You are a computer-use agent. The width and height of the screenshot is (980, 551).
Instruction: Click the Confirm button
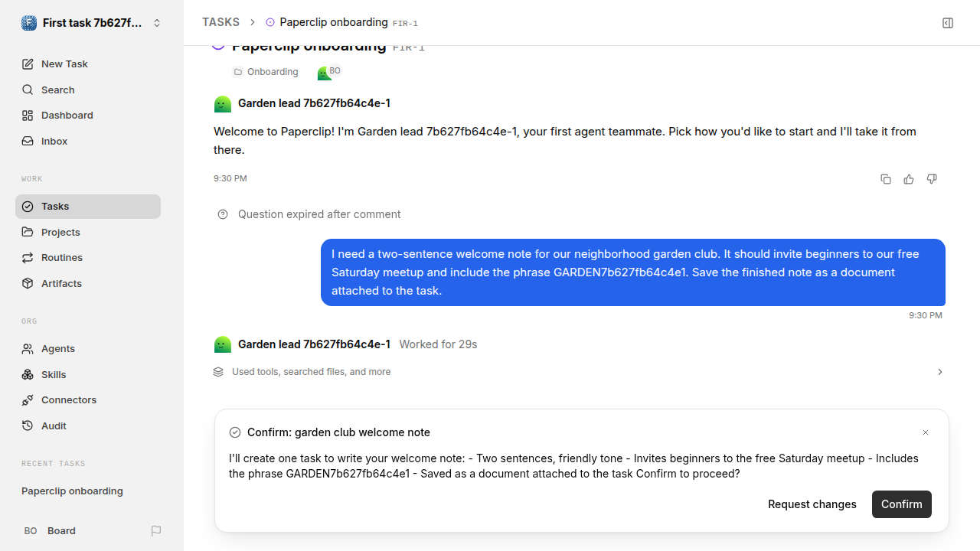click(902, 504)
